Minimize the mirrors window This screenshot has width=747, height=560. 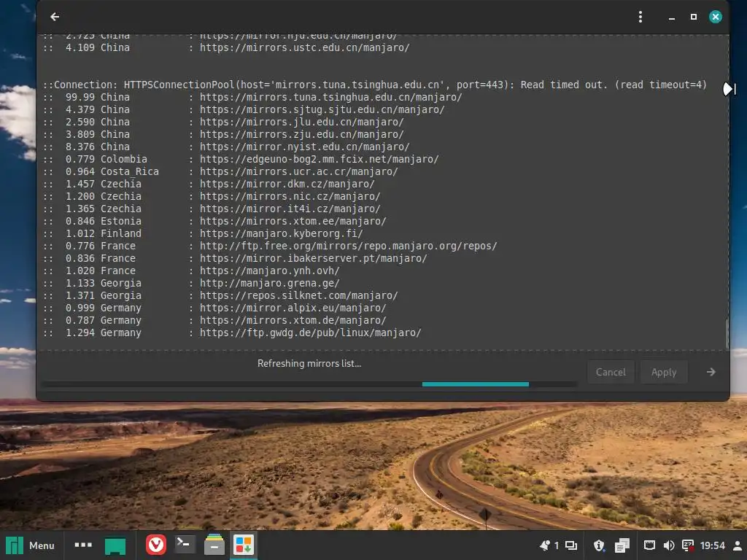point(672,17)
